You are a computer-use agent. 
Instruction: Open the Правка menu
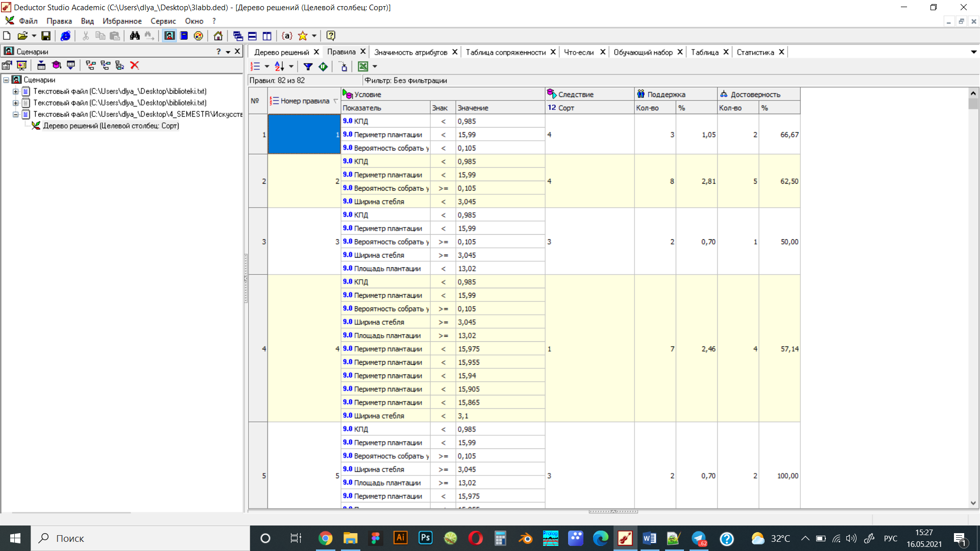[x=59, y=21]
